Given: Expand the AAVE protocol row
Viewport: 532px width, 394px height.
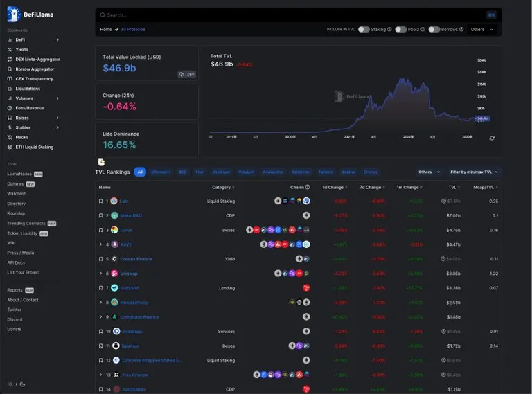Looking at the screenshot, I should pyautogui.click(x=100, y=244).
